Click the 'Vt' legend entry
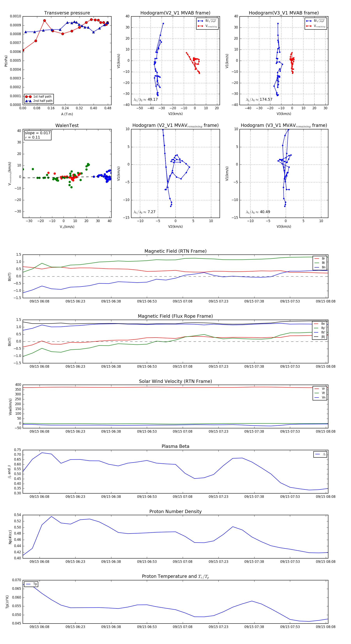351x644 pixels. [x=320, y=393]
